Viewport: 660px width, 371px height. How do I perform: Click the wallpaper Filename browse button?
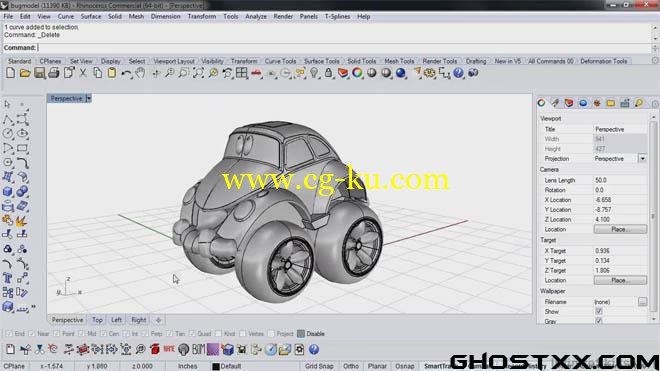642,302
